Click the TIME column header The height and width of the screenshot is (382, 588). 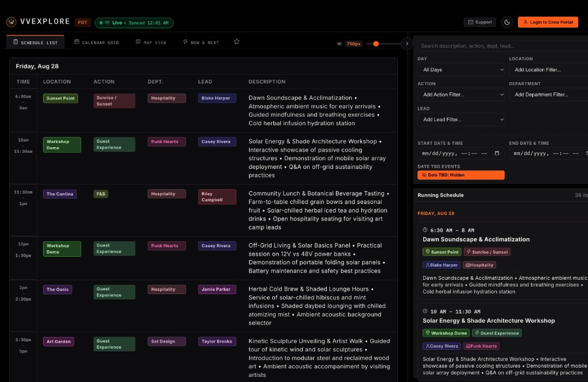coord(23,82)
